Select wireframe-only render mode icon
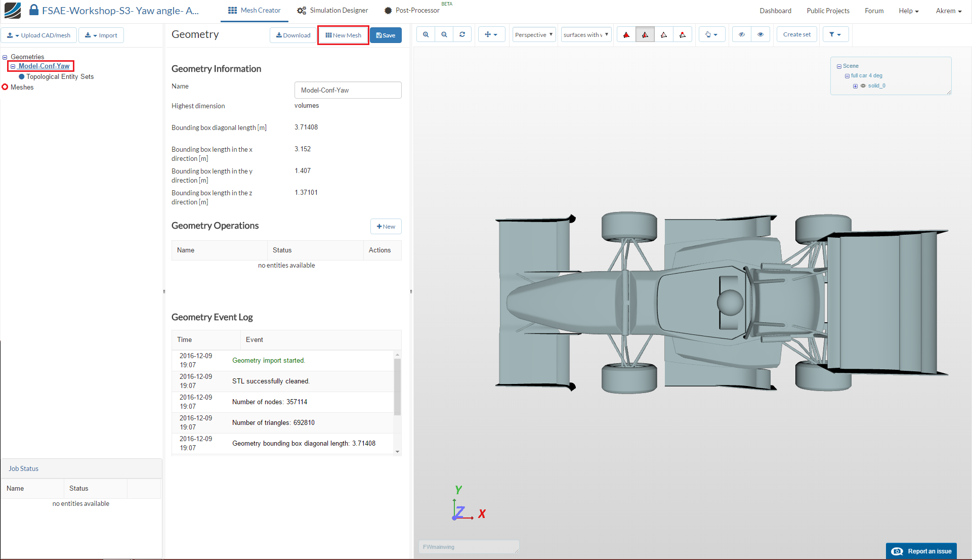972x560 pixels. (663, 35)
